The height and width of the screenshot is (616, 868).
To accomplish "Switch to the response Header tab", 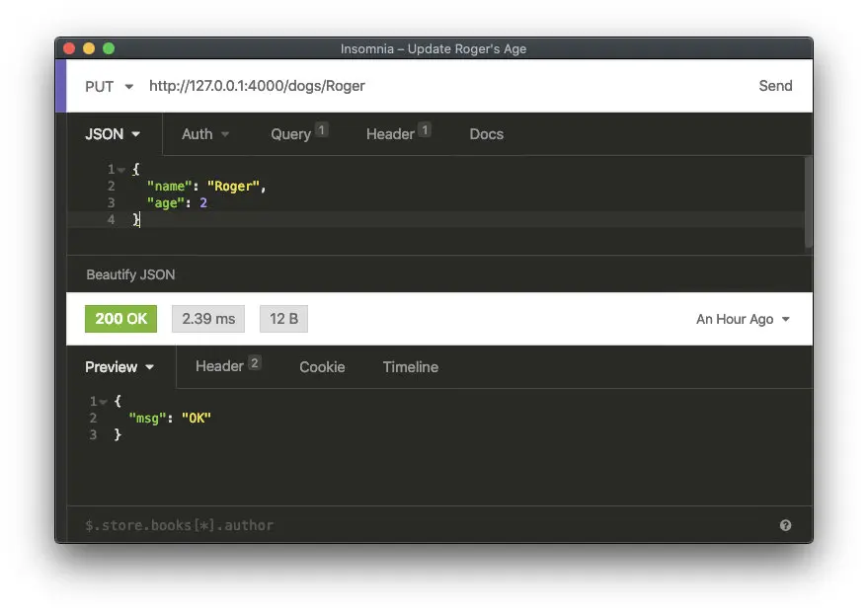I will point(227,366).
